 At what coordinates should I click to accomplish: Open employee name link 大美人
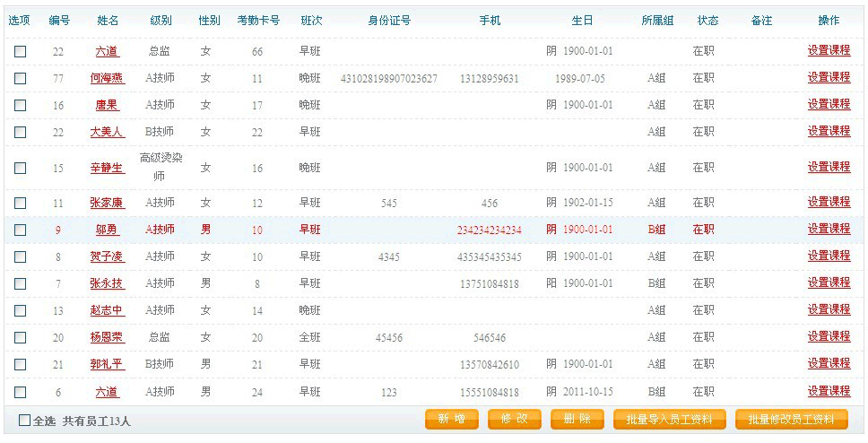pyautogui.click(x=107, y=132)
